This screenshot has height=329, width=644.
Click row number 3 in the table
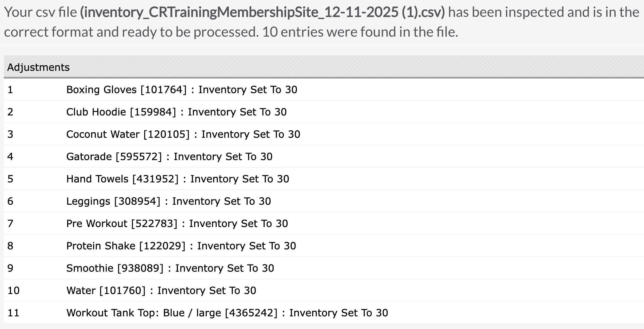click(10, 134)
